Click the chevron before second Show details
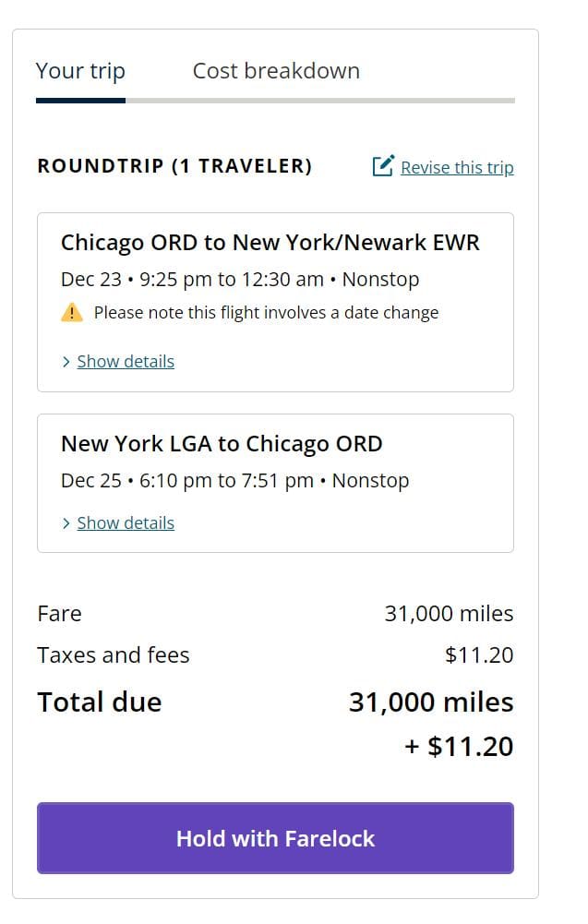This screenshot has height=924, width=588. pyautogui.click(x=65, y=522)
